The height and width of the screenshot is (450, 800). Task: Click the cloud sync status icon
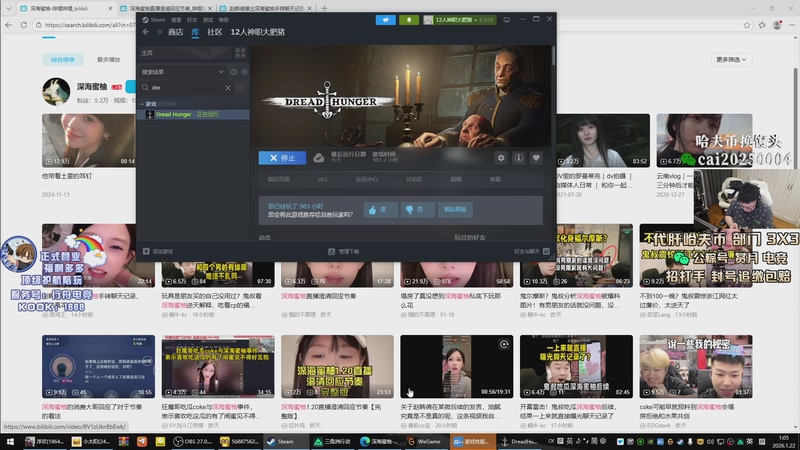[318, 158]
